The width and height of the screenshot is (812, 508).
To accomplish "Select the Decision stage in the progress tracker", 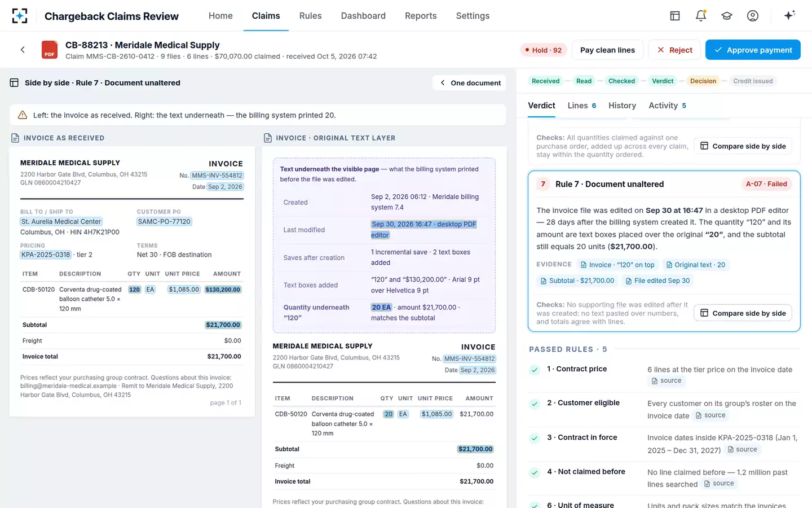I will tap(703, 81).
